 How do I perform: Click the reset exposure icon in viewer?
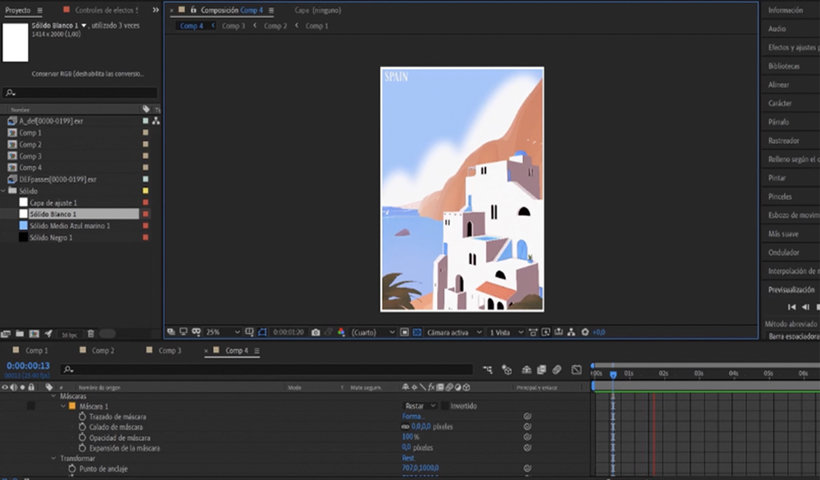click(x=584, y=332)
